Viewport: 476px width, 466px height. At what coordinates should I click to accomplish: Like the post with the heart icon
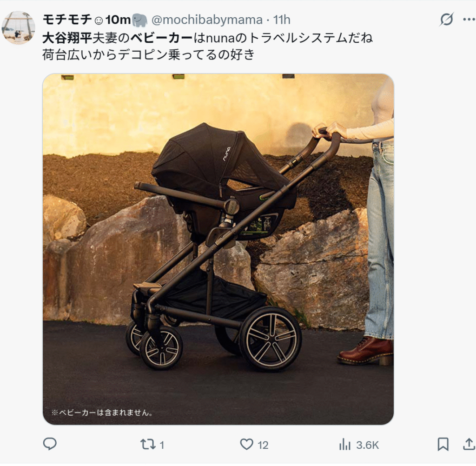pos(246,445)
